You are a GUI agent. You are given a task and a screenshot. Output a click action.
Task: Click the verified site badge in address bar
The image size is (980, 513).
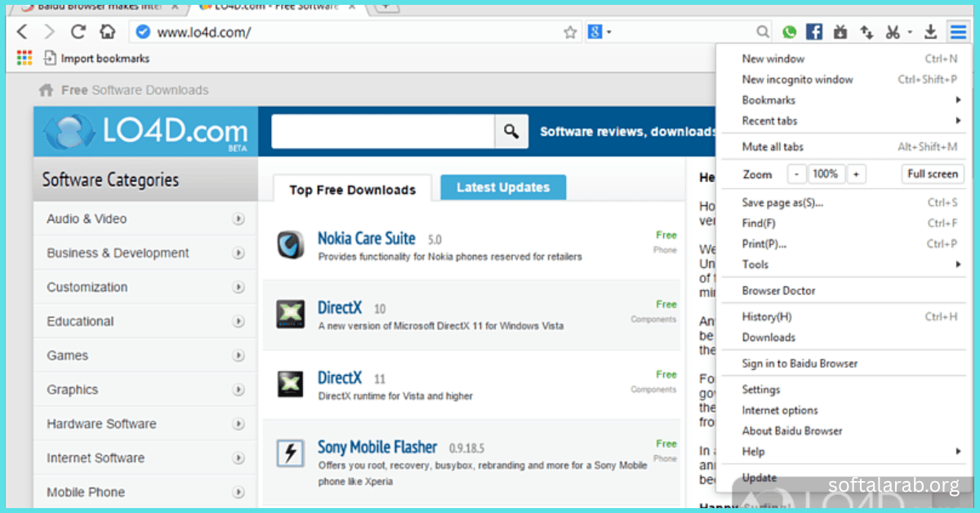click(143, 32)
